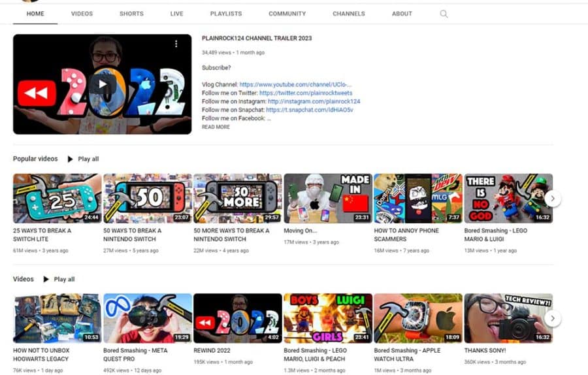Open the Hogwarts Legacy unboxing thumbnail
588x375 pixels.
(x=57, y=318)
